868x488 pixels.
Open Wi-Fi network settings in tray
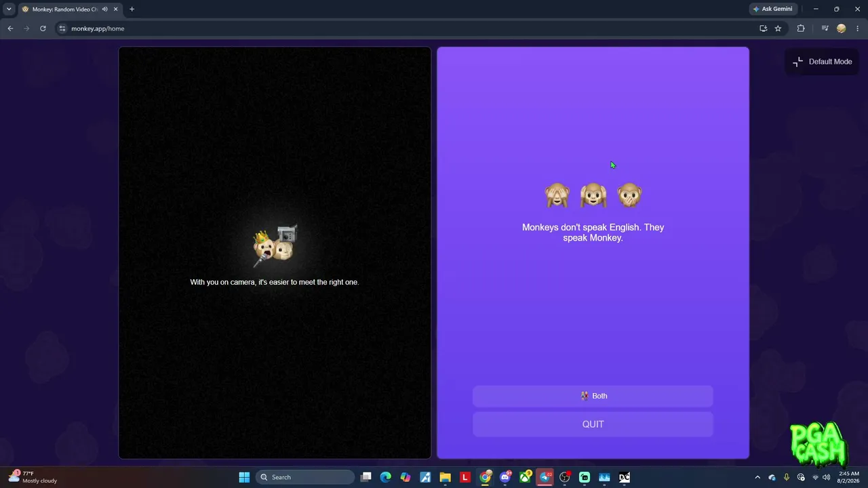point(815,477)
